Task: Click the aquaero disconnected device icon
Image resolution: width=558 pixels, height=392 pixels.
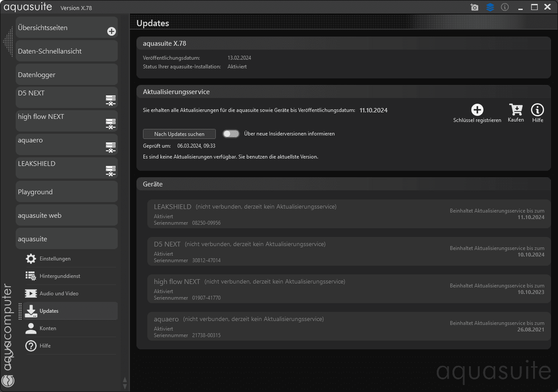Action: 111,148
